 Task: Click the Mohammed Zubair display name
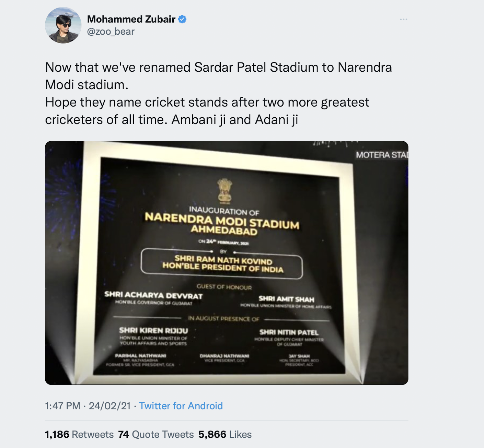131,19
